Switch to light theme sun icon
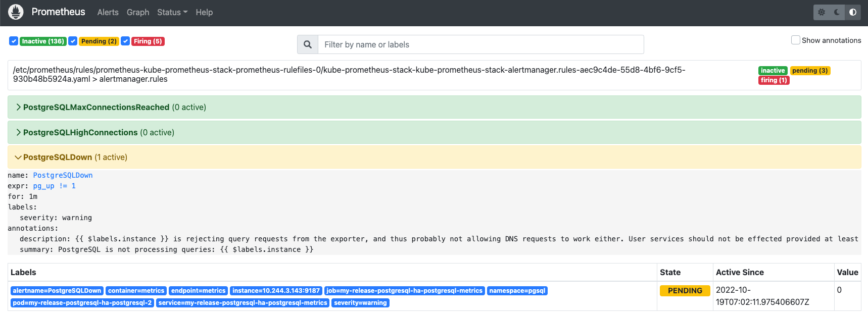Screen dimensions: 868x315 (x=822, y=12)
